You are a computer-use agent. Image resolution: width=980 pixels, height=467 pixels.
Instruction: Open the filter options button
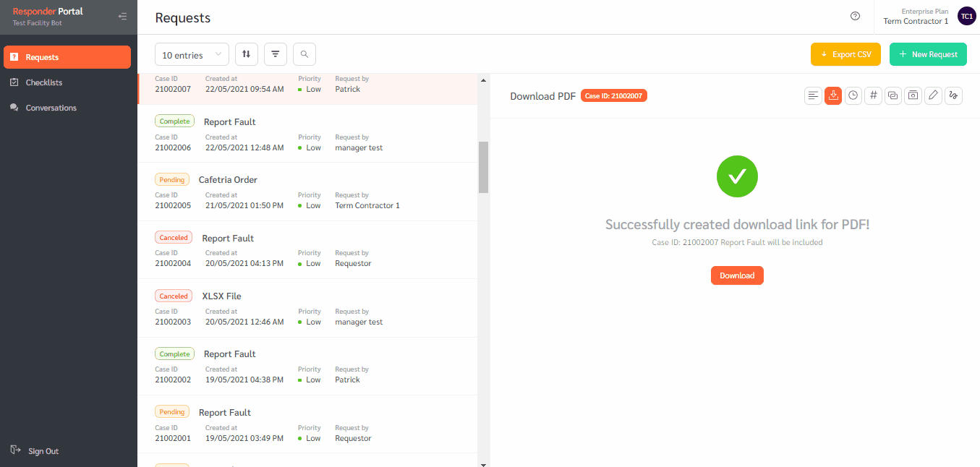coord(276,54)
